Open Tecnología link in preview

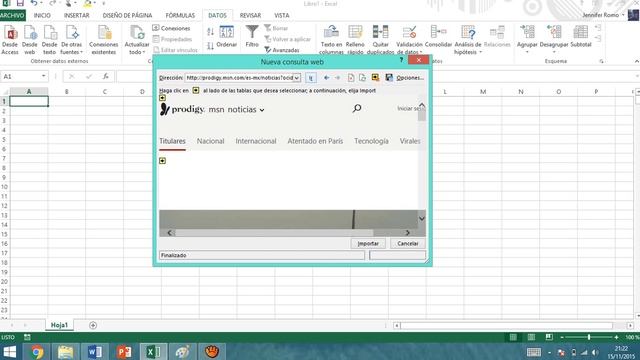[371, 141]
